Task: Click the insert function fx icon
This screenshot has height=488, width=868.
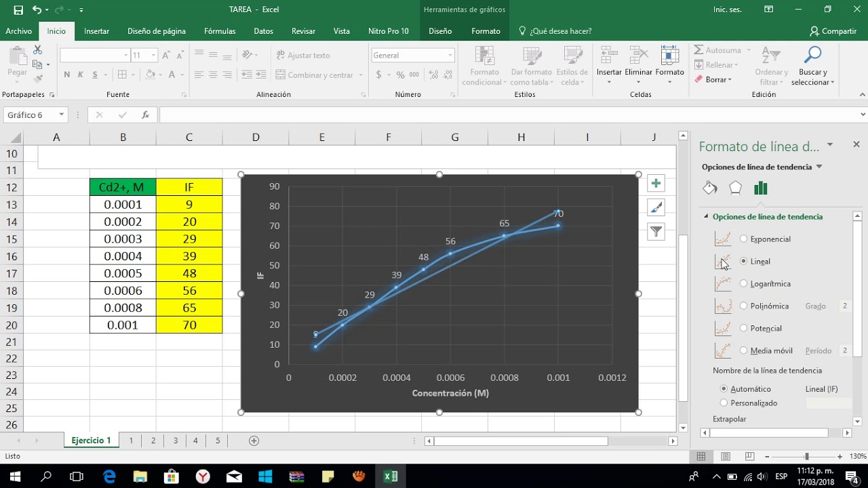Action: 145,115
